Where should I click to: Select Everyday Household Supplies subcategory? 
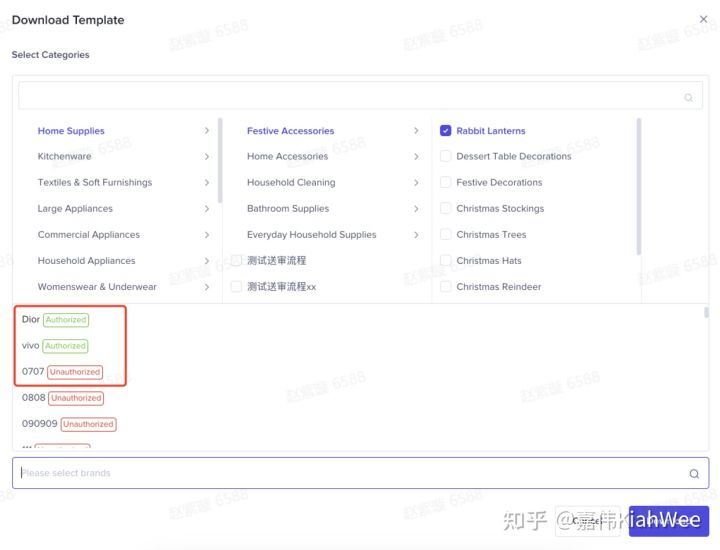[311, 235]
